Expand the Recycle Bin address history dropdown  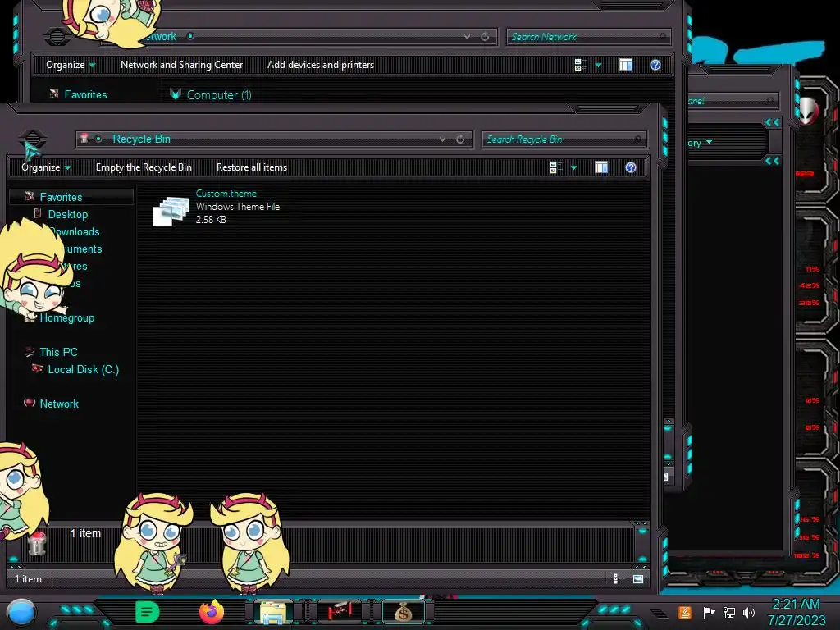click(x=442, y=139)
